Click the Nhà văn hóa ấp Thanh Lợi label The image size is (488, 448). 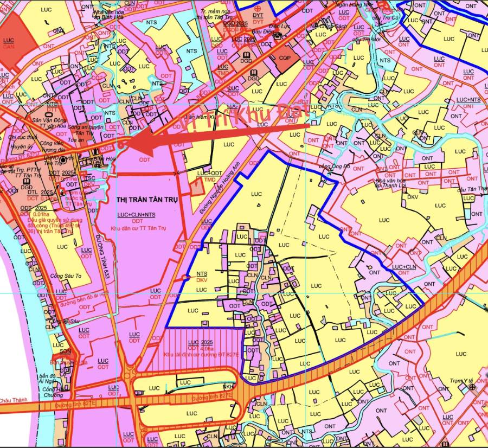click(391, 183)
